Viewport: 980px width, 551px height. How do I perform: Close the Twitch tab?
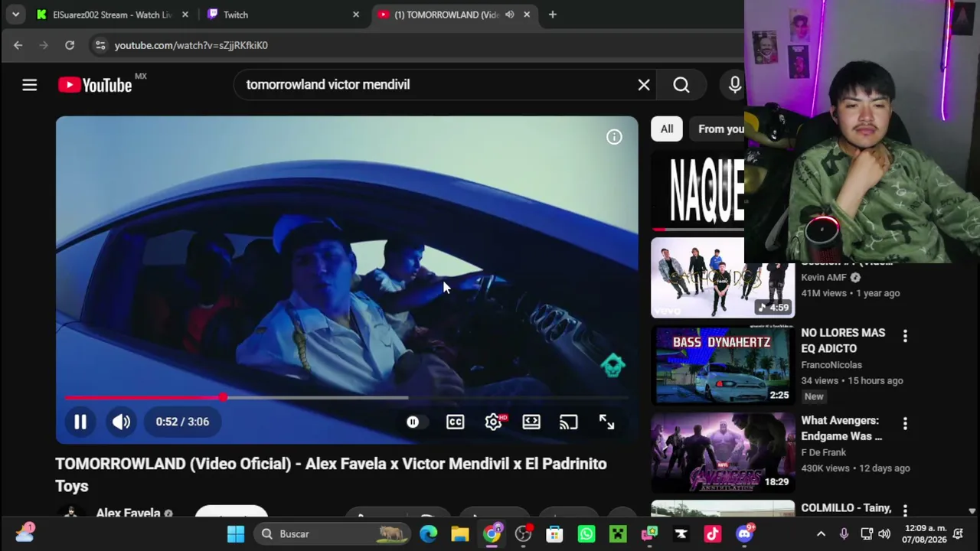pyautogui.click(x=356, y=15)
